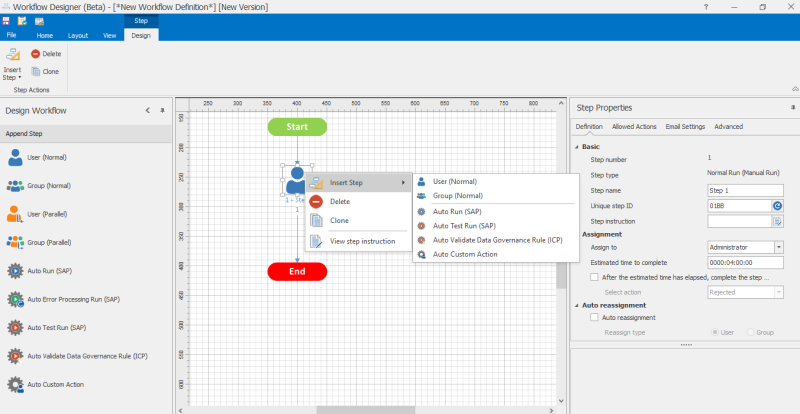Viewport: 800px width, 414px height.
Task: Click the Clone icon in ribbon
Action: [36, 71]
